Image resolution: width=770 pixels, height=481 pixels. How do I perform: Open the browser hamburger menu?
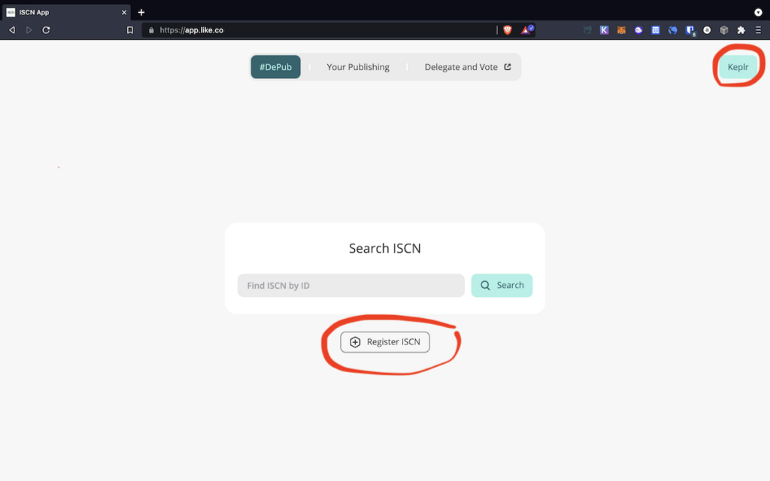click(758, 30)
